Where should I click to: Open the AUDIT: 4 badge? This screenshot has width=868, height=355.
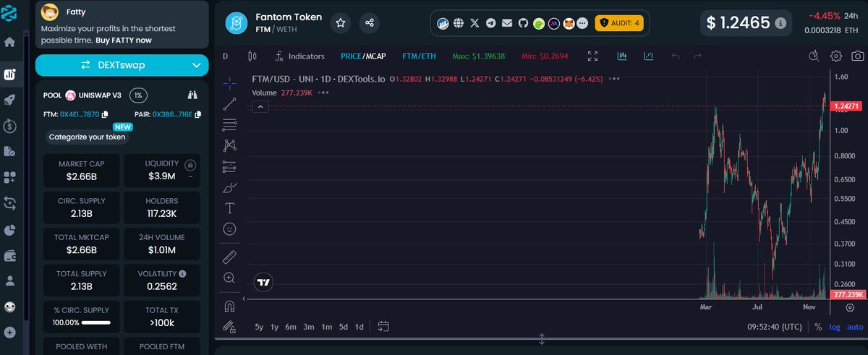pos(618,23)
